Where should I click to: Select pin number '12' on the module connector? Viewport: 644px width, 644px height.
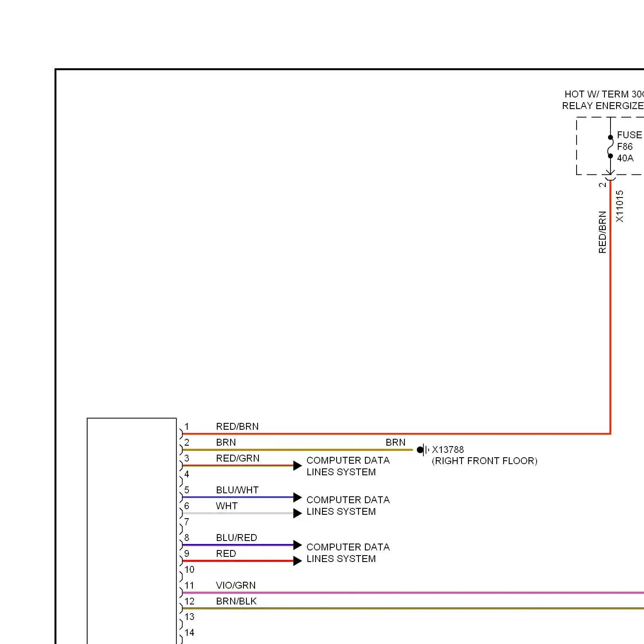[x=189, y=601]
